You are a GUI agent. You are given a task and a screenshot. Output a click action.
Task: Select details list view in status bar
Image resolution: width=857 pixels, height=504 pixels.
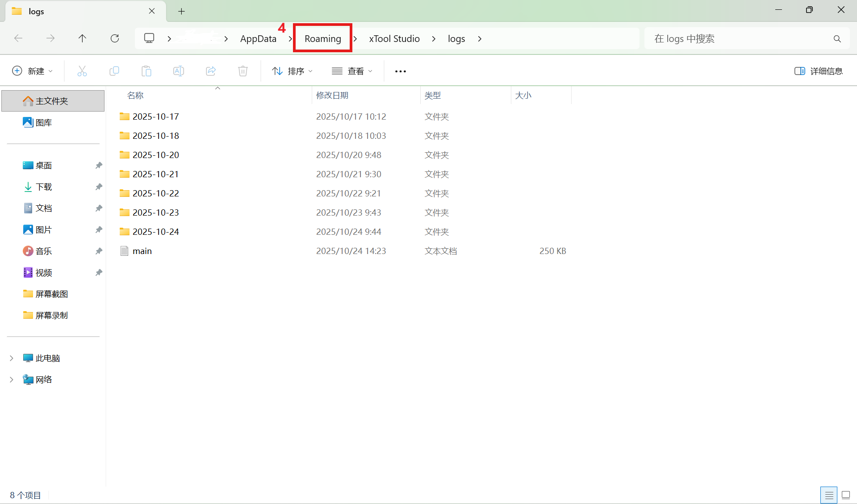pos(829,495)
